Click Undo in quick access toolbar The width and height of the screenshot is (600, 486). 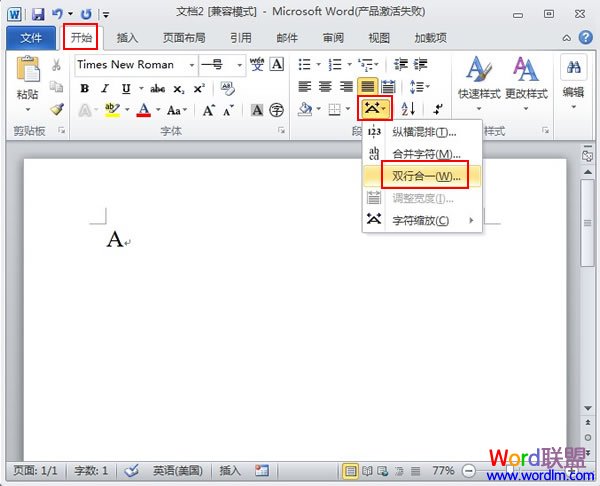tap(57, 15)
